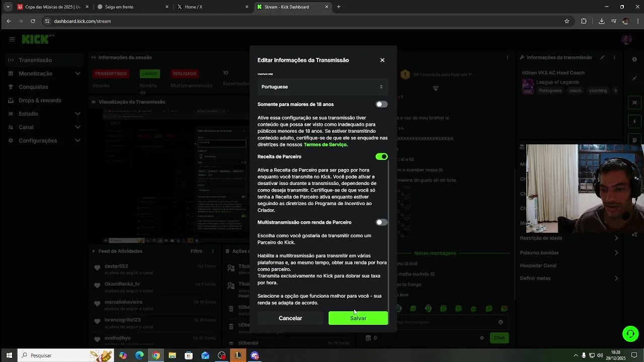The image size is (644, 362).
Task: Click pencil icon in Informações da transmissão header
Action: 602,57
